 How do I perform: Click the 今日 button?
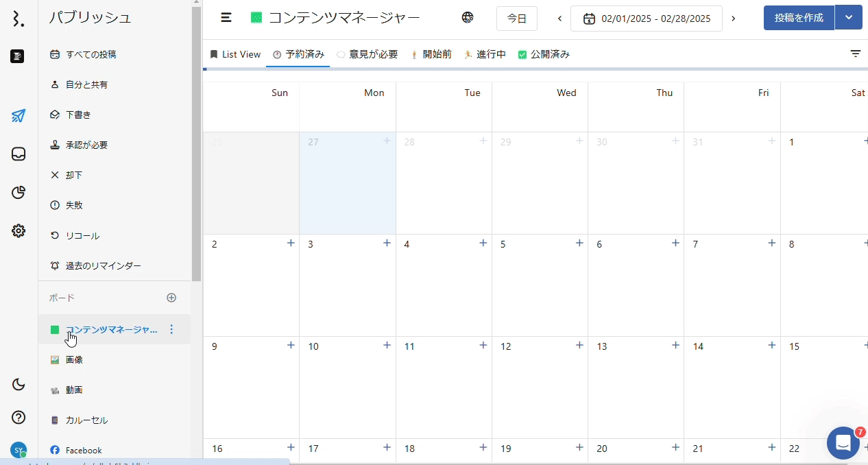[516, 19]
